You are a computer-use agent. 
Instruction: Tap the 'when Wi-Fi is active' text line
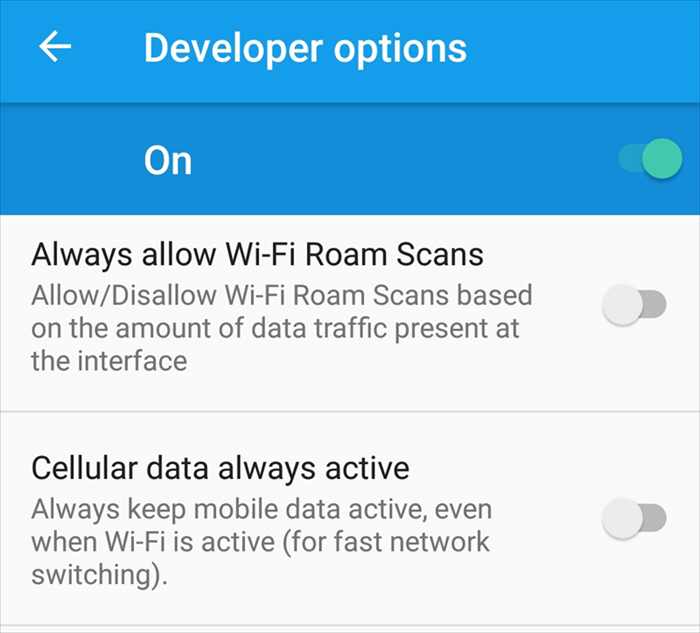pos(261,542)
